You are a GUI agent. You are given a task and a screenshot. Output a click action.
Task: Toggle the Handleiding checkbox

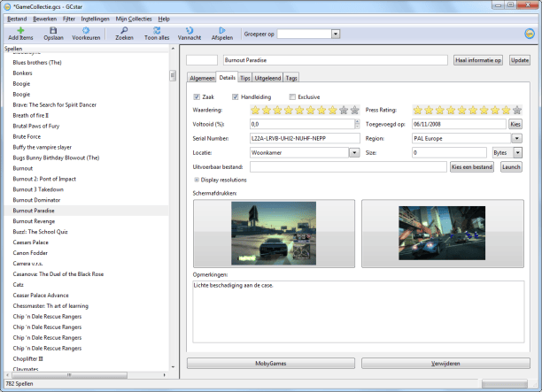pos(236,96)
